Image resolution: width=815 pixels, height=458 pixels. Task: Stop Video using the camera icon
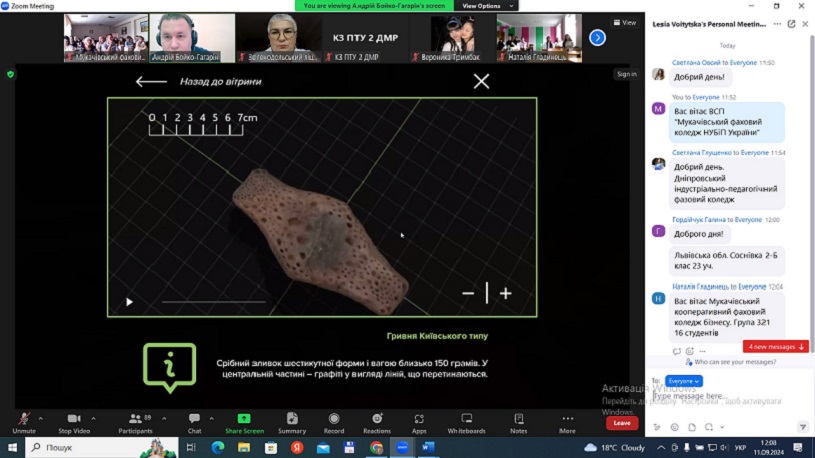click(74, 423)
